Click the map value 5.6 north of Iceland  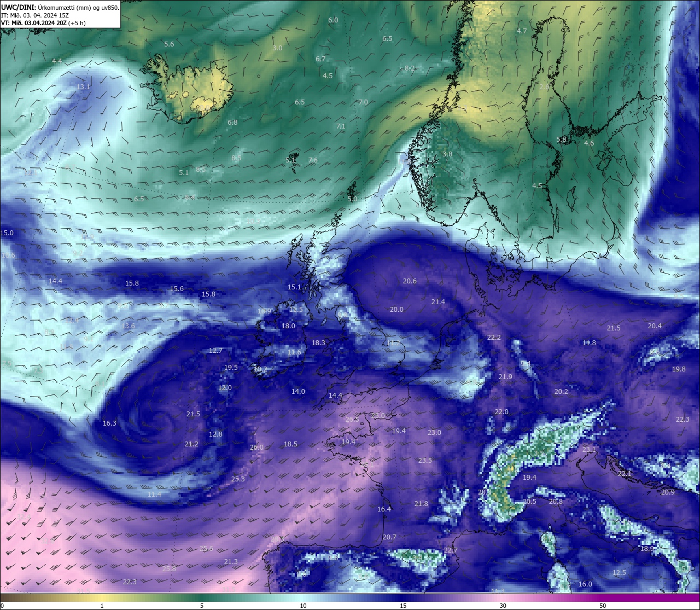(x=169, y=44)
